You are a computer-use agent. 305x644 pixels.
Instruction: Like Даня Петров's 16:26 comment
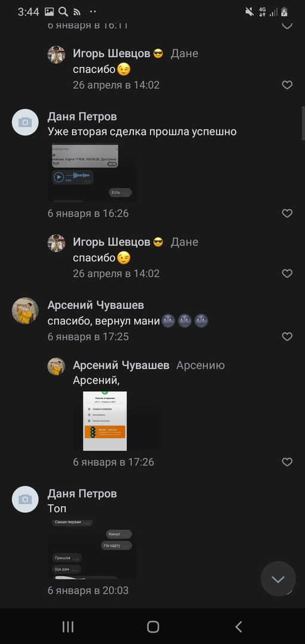coord(287,213)
